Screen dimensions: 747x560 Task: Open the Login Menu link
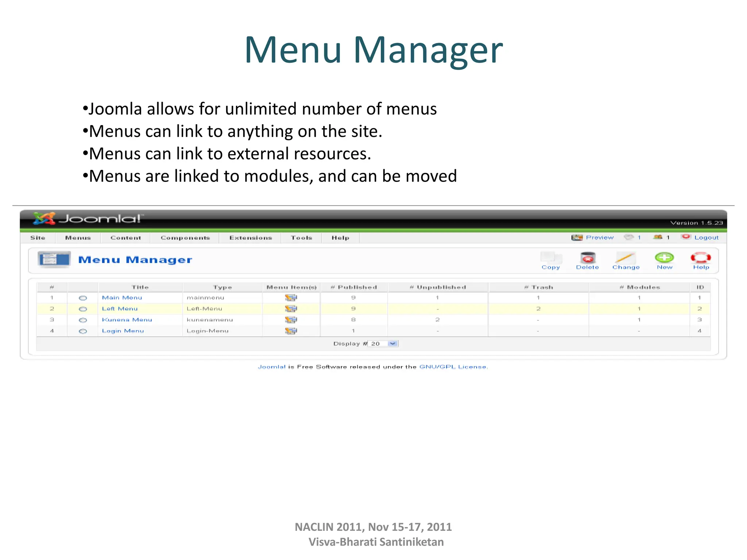tap(123, 331)
